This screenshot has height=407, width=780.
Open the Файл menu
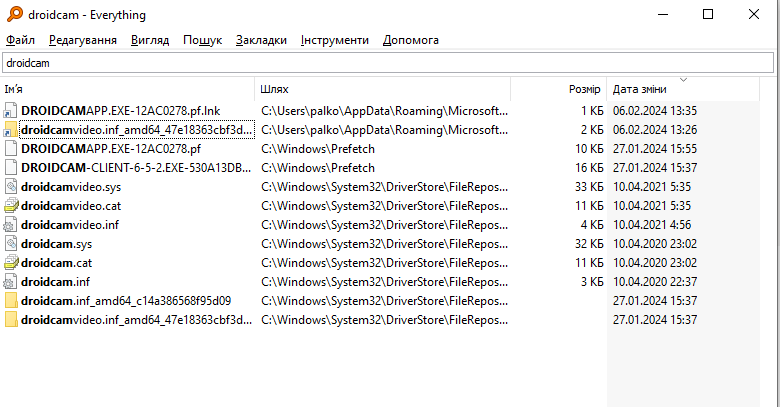pyautogui.click(x=20, y=40)
